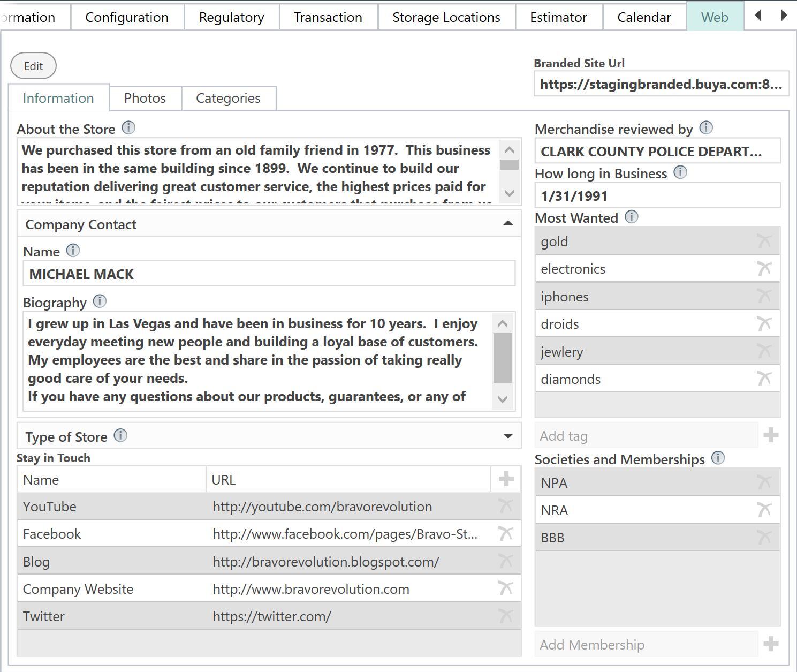Click the Societies and Memberships info icon

click(718, 458)
